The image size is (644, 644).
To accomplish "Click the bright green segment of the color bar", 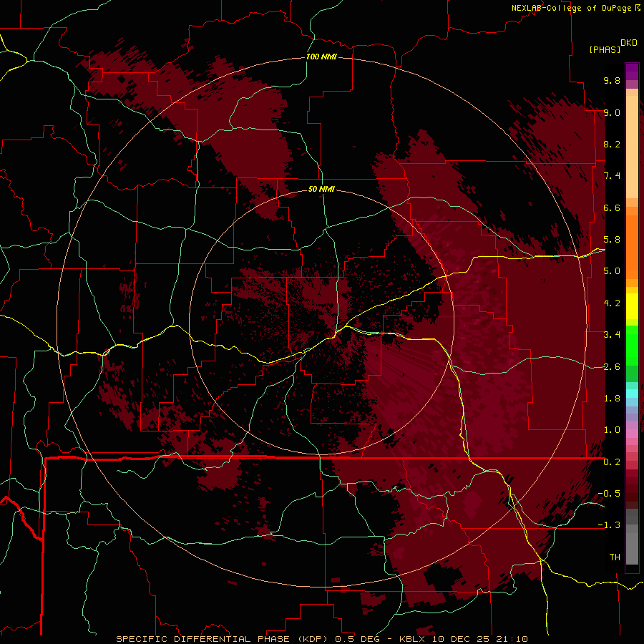I will pyautogui.click(x=632, y=345).
